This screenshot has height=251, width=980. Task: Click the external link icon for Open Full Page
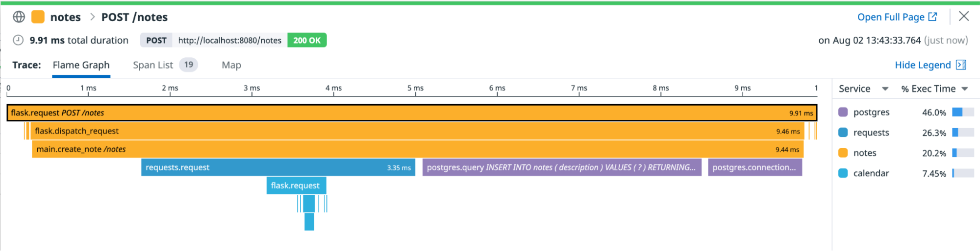[x=932, y=17]
